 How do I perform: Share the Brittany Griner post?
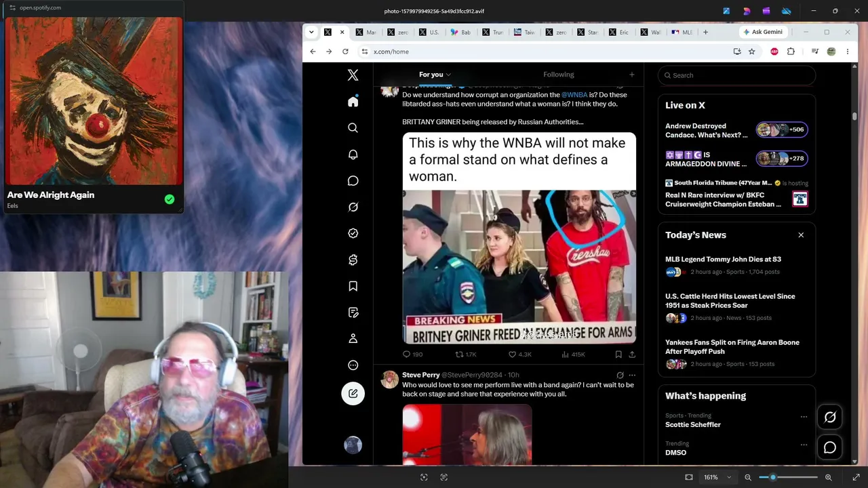click(x=632, y=354)
